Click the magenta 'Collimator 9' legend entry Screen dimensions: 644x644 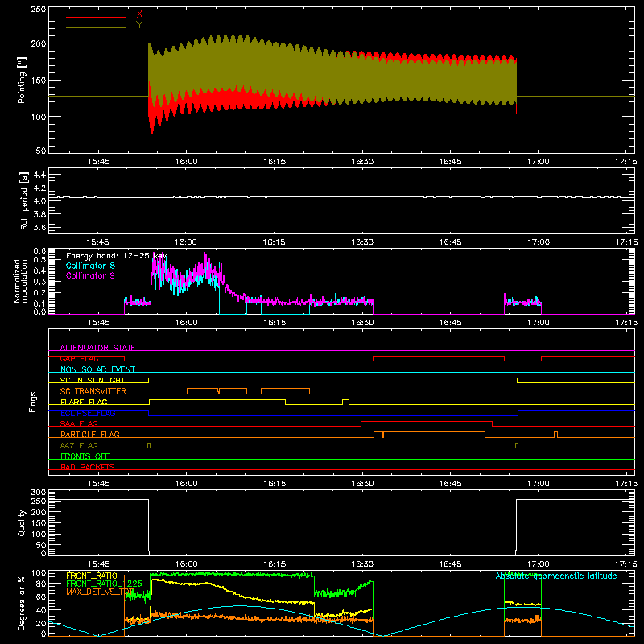click(x=90, y=275)
